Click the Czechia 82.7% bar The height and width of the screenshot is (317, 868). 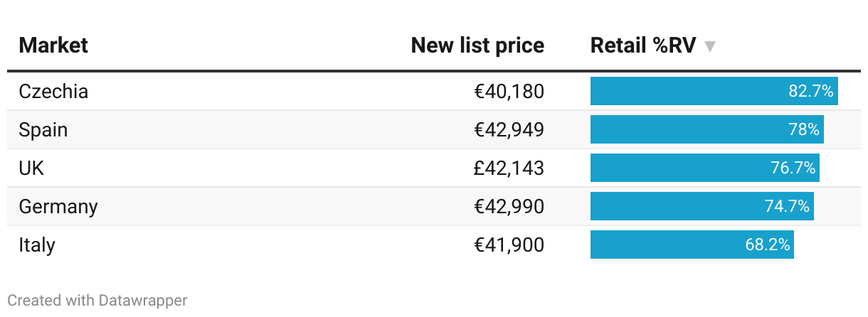tap(714, 92)
